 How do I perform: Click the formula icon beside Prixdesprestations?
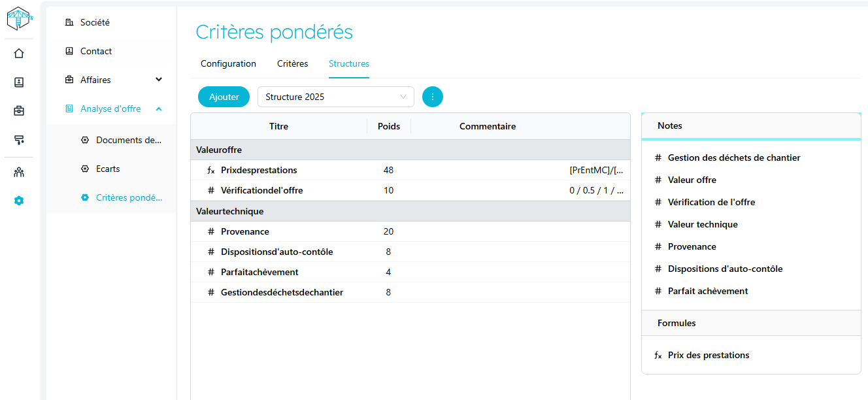(x=210, y=171)
